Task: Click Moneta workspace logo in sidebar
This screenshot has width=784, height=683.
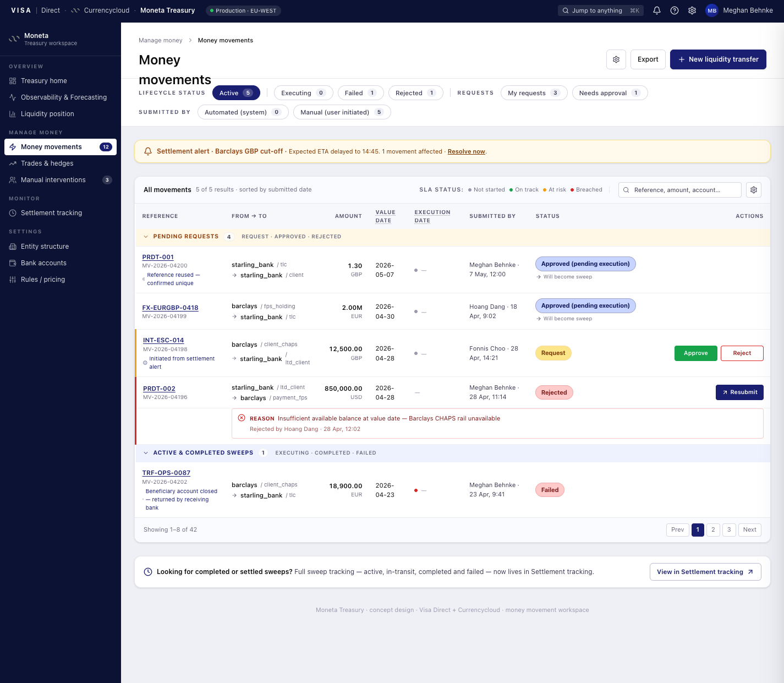Action: point(14,39)
